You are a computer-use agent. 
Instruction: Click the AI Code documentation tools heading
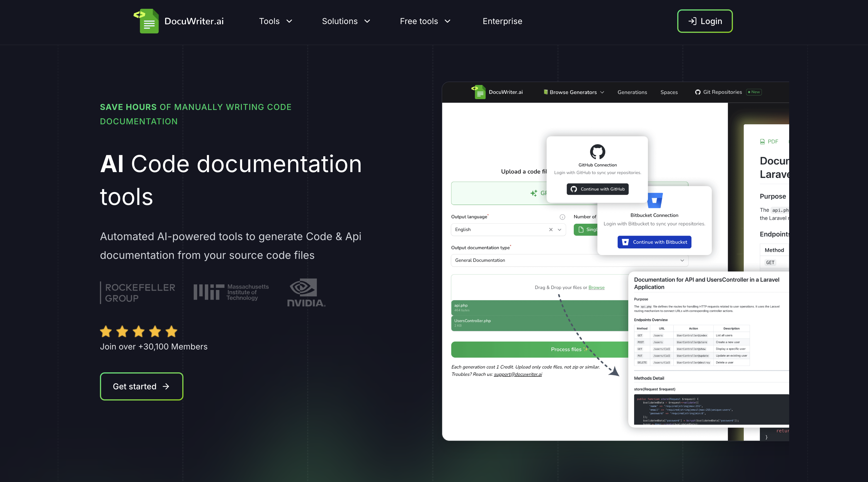(x=231, y=180)
